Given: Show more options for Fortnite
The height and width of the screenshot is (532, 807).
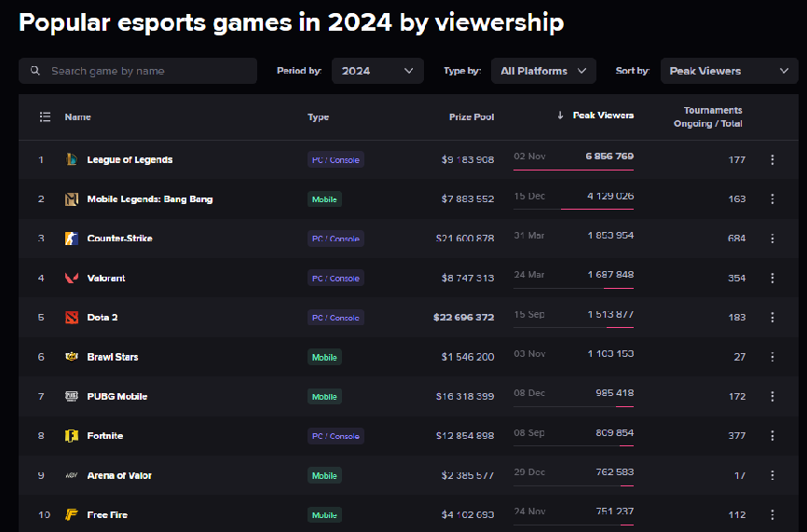Looking at the screenshot, I should 772,436.
